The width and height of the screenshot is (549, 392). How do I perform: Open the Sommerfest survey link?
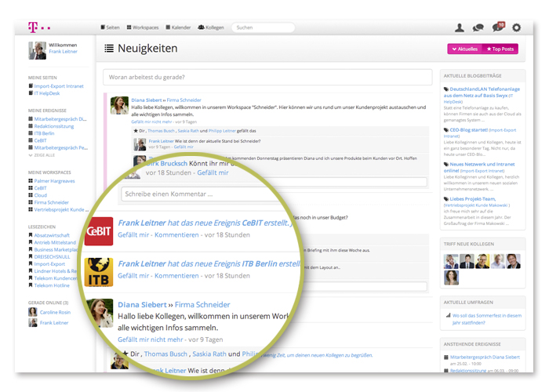[487, 319]
